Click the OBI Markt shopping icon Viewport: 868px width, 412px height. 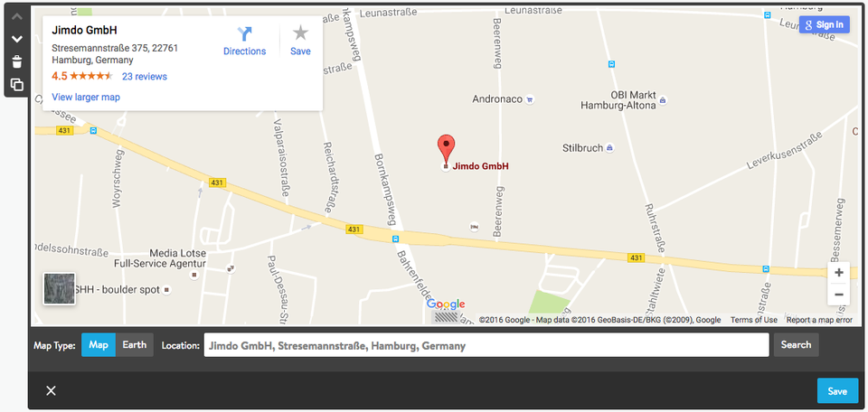click(x=663, y=100)
